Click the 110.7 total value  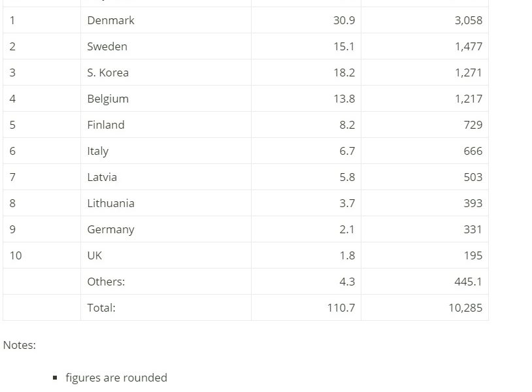pyautogui.click(x=341, y=308)
